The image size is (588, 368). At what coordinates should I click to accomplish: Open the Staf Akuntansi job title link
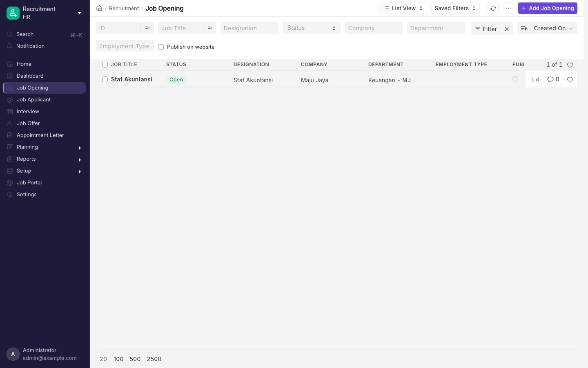(x=131, y=79)
